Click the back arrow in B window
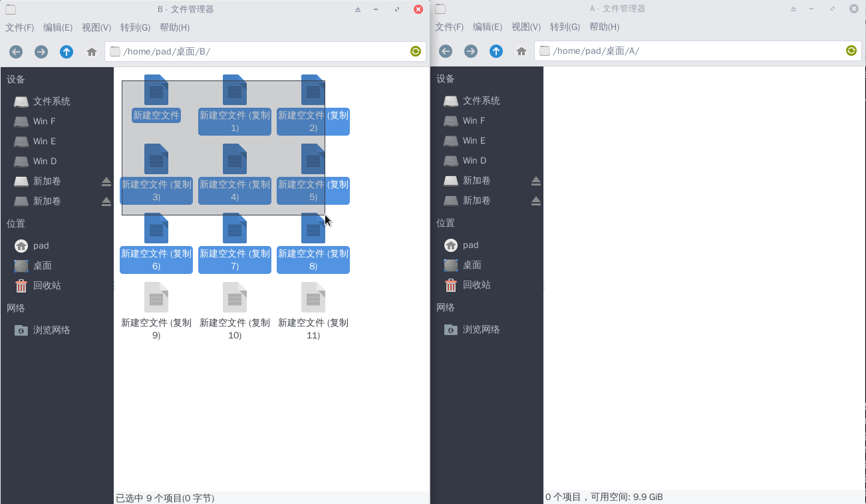The image size is (866, 504). 16,52
